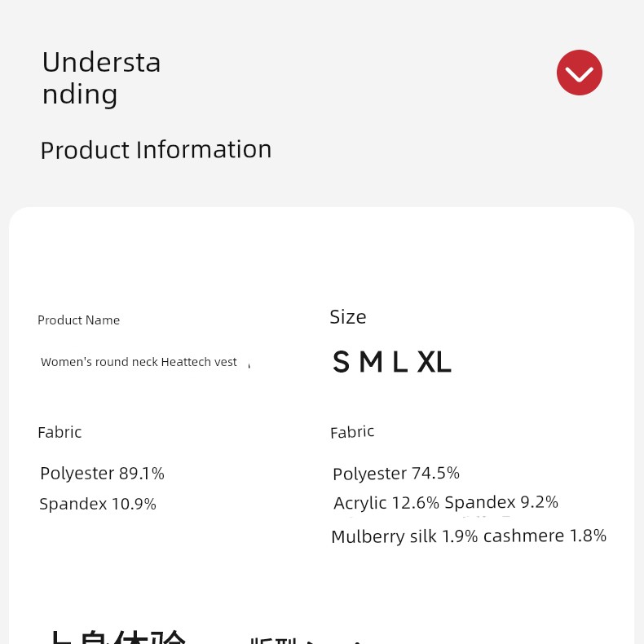Click the Size label
Viewport: 644px width, 644px height.
click(348, 317)
